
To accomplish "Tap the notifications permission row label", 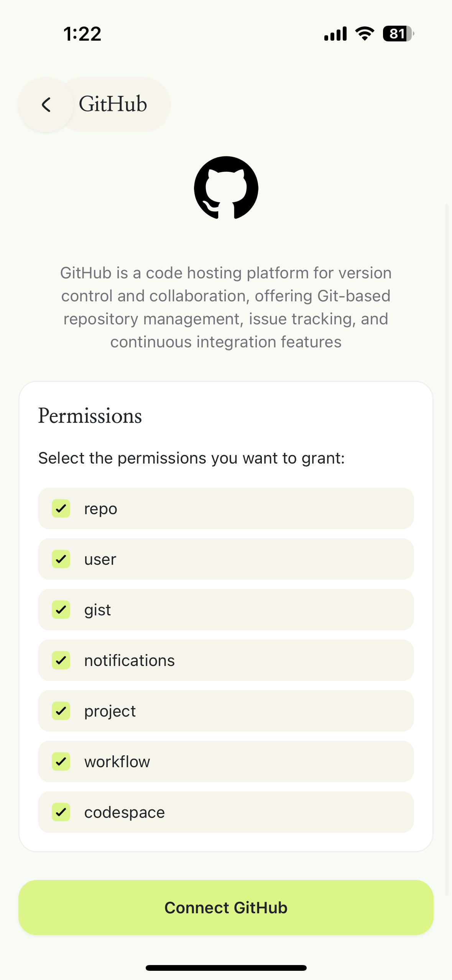I will (130, 661).
